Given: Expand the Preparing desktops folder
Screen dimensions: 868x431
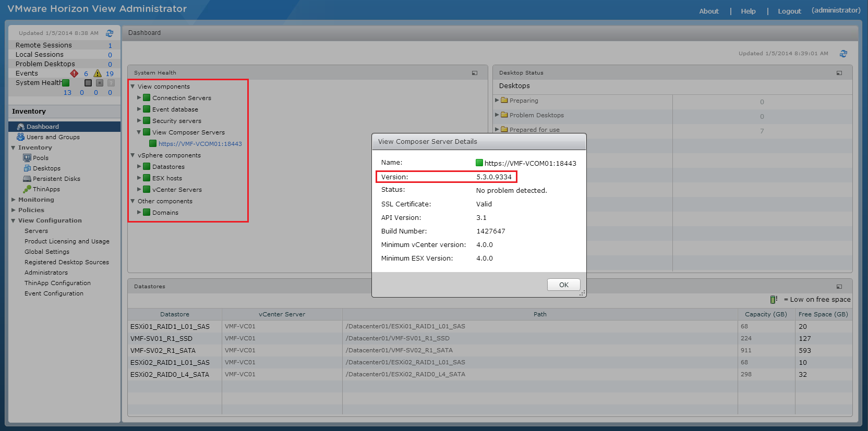Looking at the screenshot, I should point(497,101).
